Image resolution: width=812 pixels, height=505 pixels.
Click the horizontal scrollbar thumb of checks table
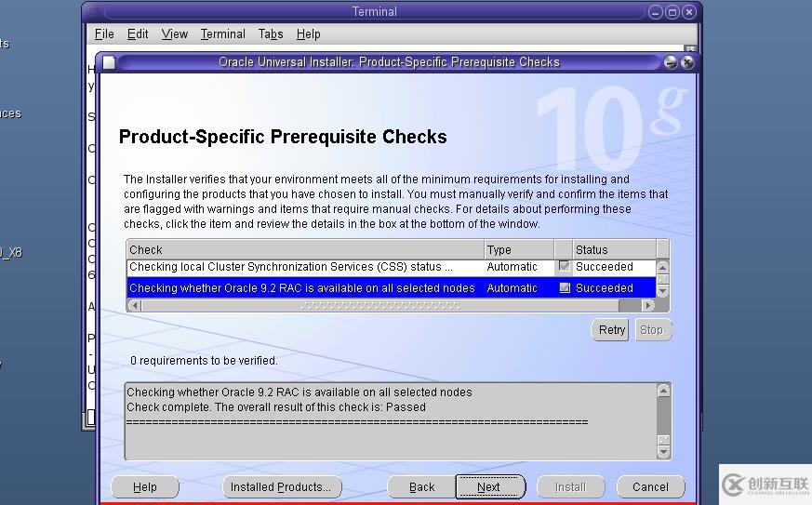pos(380,306)
